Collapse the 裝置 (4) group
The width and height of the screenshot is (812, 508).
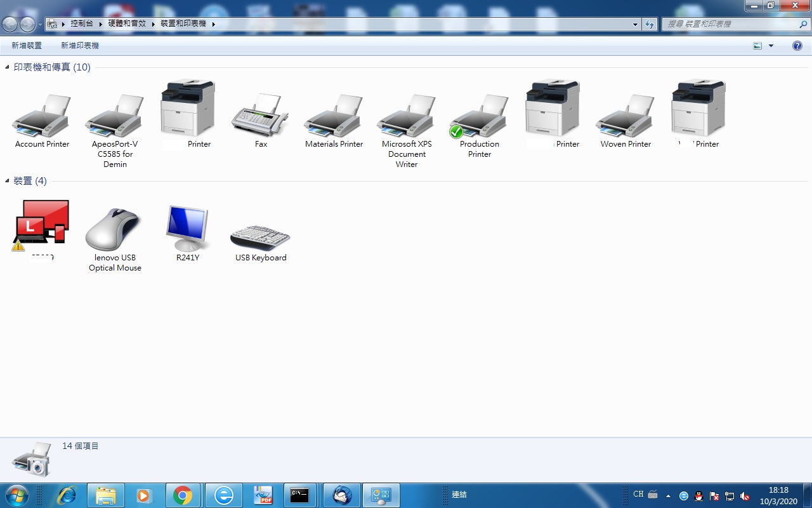tap(8, 181)
